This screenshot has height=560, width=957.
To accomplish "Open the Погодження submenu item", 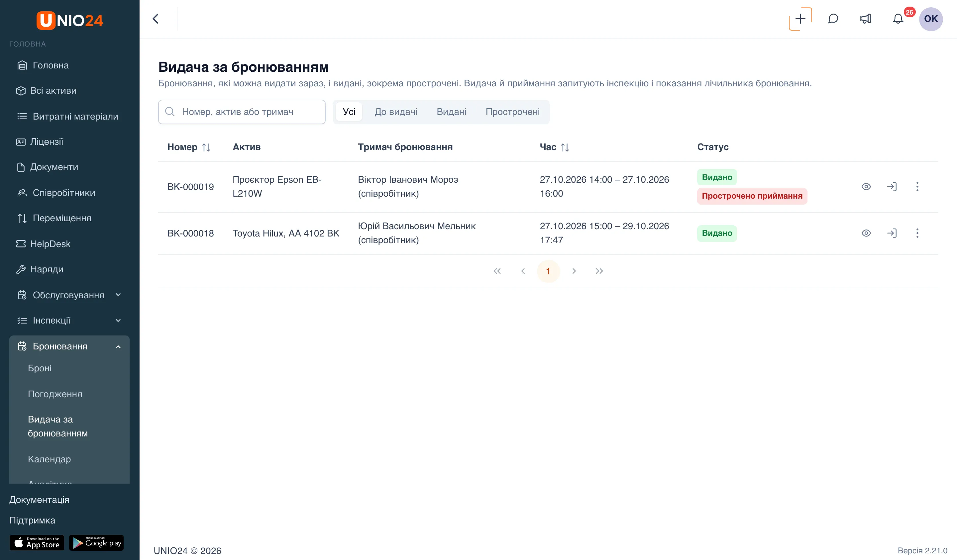I will tap(55, 394).
